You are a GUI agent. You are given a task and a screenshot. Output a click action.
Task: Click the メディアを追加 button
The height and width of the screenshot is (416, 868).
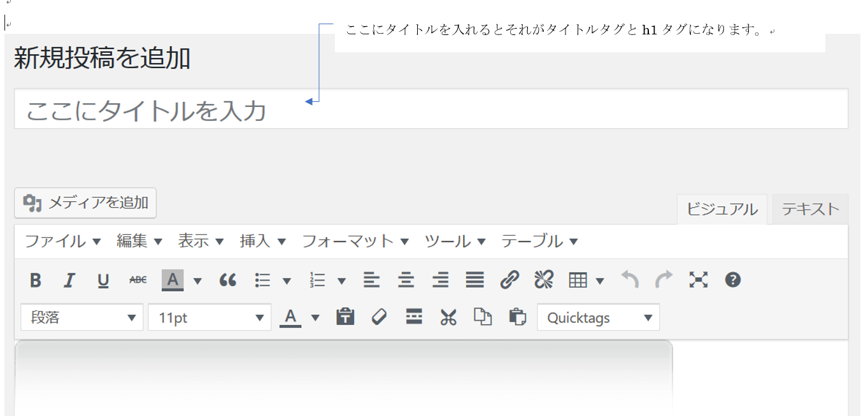tap(85, 203)
